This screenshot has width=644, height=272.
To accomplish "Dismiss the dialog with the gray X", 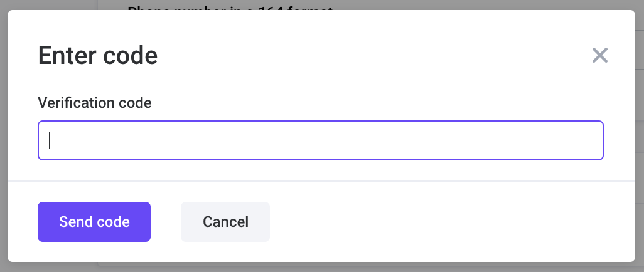I will [x=599, y=55].
